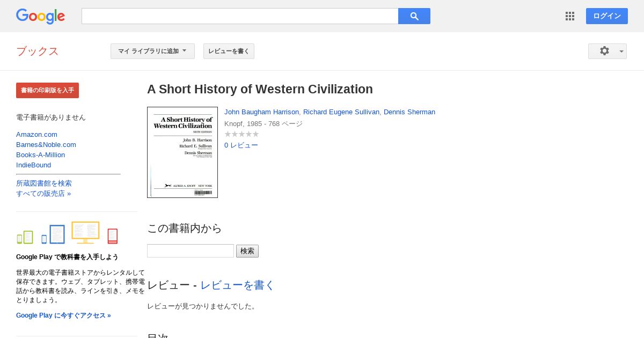The height and width of the screenshot is (338, 644).
Task: Click the Google Play devices illustration
Action: coord(67,233)
